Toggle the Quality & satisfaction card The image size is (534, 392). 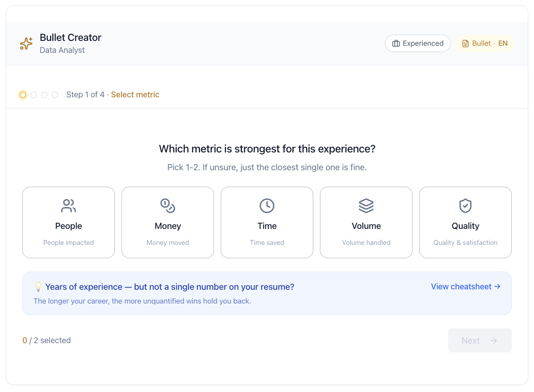465,222
